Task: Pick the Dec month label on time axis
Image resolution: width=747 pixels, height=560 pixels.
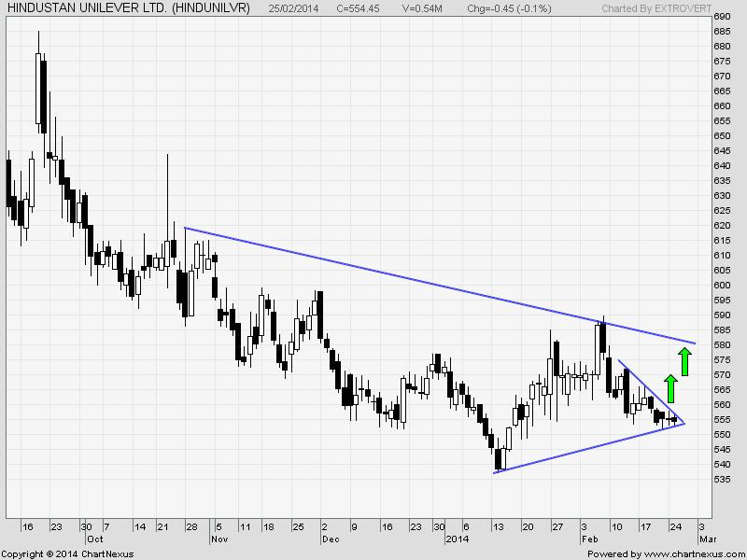Action: click(329, 539)
